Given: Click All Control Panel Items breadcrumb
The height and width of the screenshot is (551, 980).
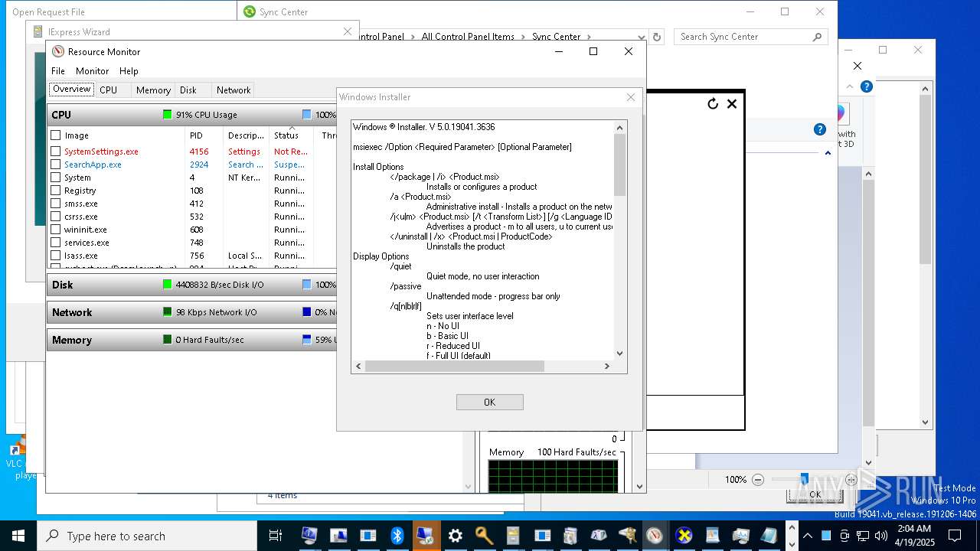Looking at the screenshot, I should 468,37.
